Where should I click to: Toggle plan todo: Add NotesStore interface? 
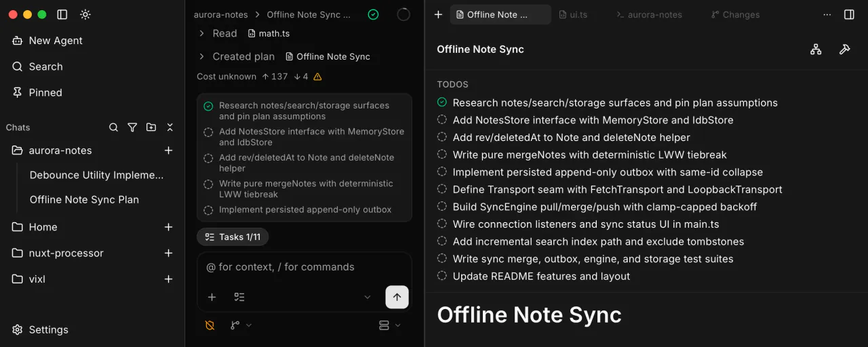click(442, 120)
